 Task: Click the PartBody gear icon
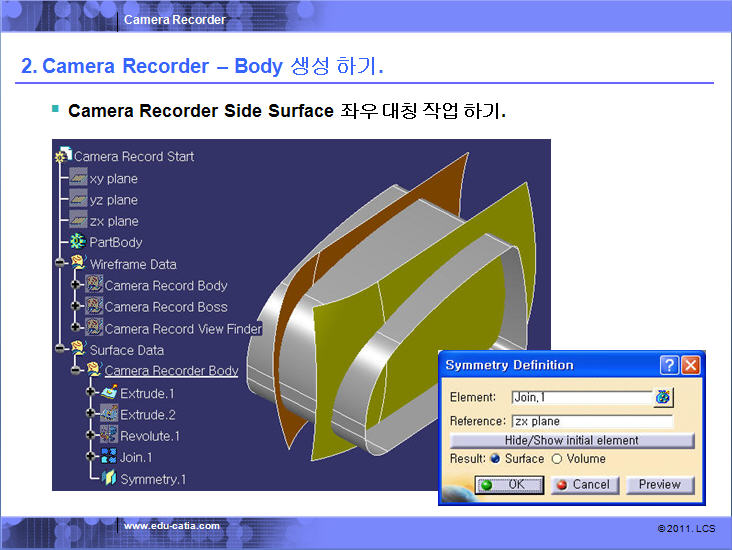coord(78,242)
